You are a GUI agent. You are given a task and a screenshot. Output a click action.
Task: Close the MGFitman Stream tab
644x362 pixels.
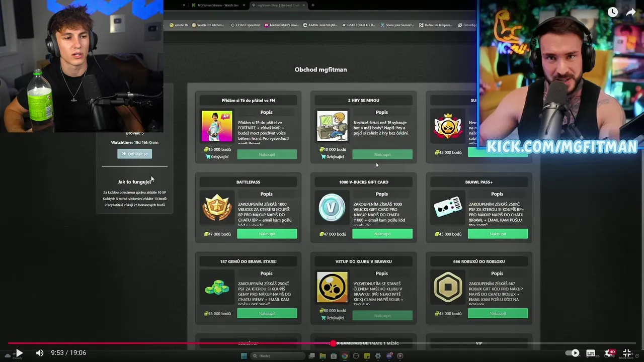pos(244,5)
